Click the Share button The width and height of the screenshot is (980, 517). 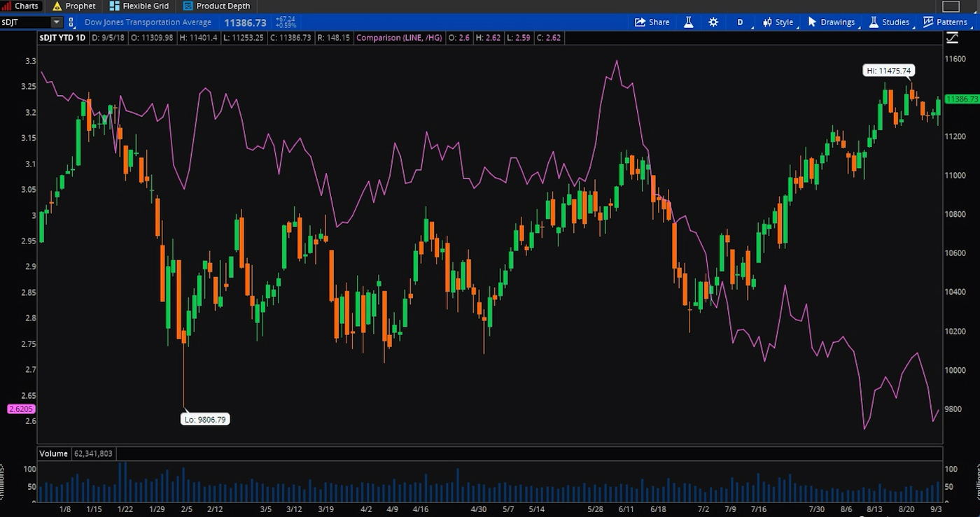point(652,22)
